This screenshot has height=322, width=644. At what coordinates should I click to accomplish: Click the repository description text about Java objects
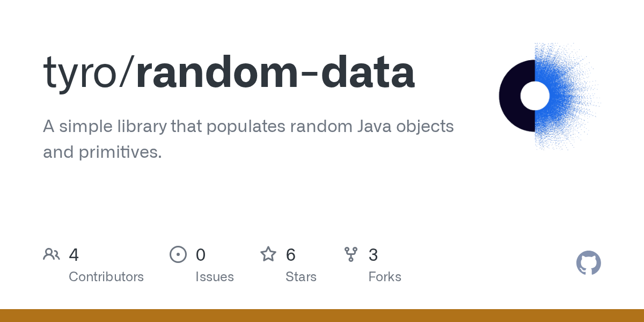pyautogui.click(x=248, y=140)
